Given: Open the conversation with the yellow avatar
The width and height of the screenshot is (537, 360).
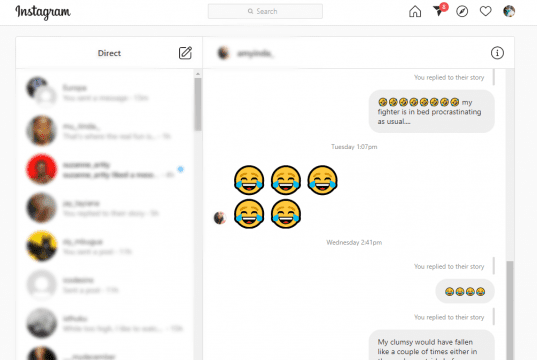Looking at the screenshot, I should click(x=104, y=246).
